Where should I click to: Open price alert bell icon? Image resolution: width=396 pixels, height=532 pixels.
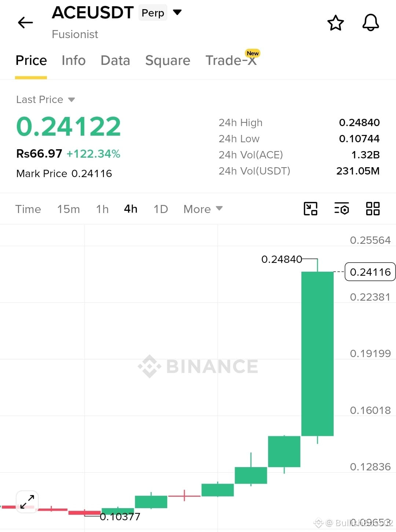pos(371,23)
